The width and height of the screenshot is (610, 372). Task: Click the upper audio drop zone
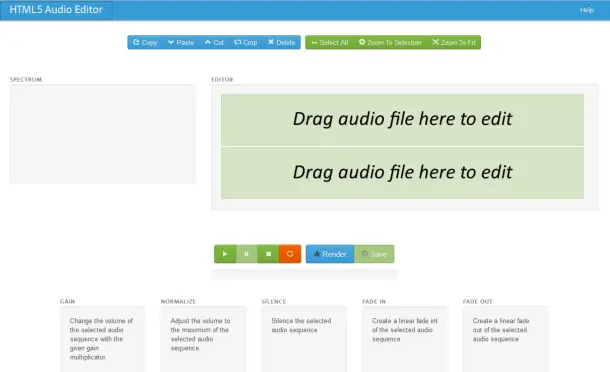(x=402, y=119)
